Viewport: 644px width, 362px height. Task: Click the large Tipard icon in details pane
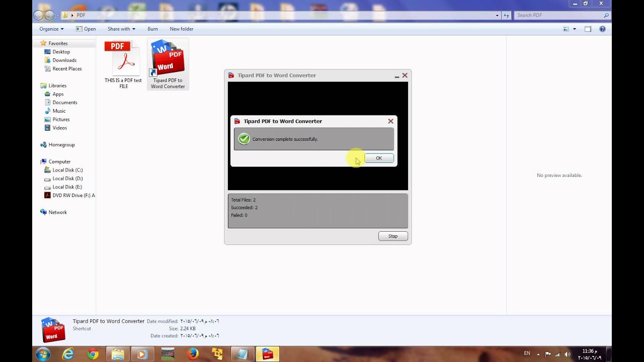pyautogui.click(x=53, y=329)
